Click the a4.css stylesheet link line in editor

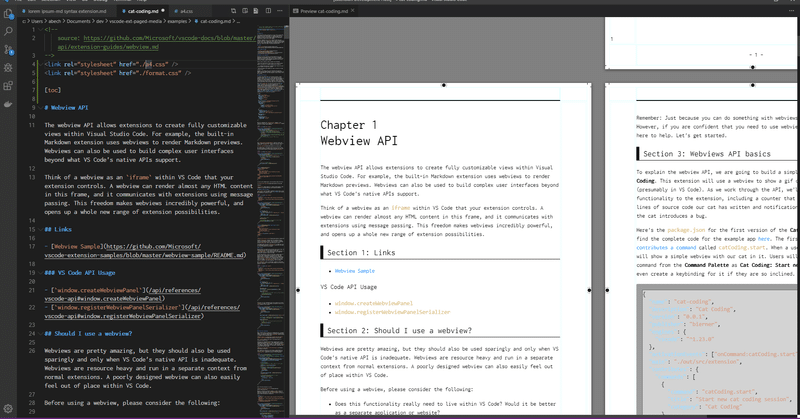[x=111, y=64]
